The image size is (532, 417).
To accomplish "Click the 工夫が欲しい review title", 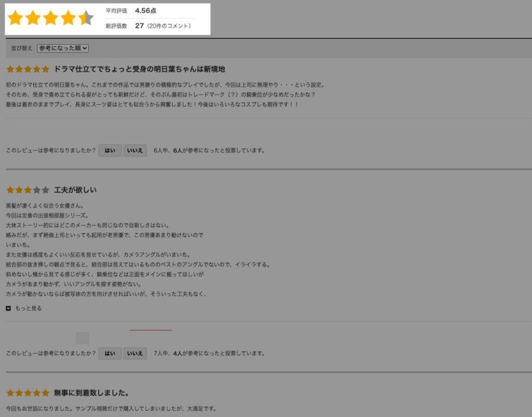I will (75, 190).
